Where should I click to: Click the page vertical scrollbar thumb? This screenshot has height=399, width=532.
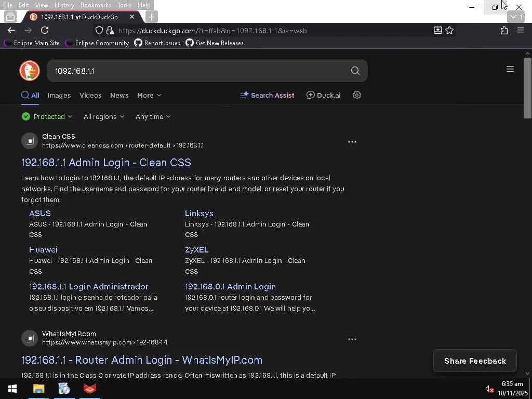(x=527, y=88)
